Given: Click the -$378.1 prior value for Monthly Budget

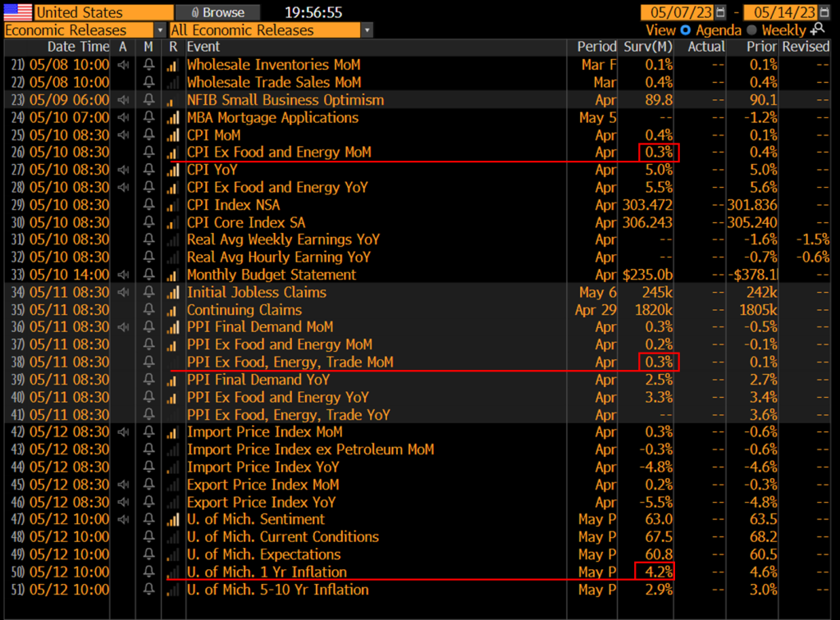Looking at the screenshot, I should [752, 275].
